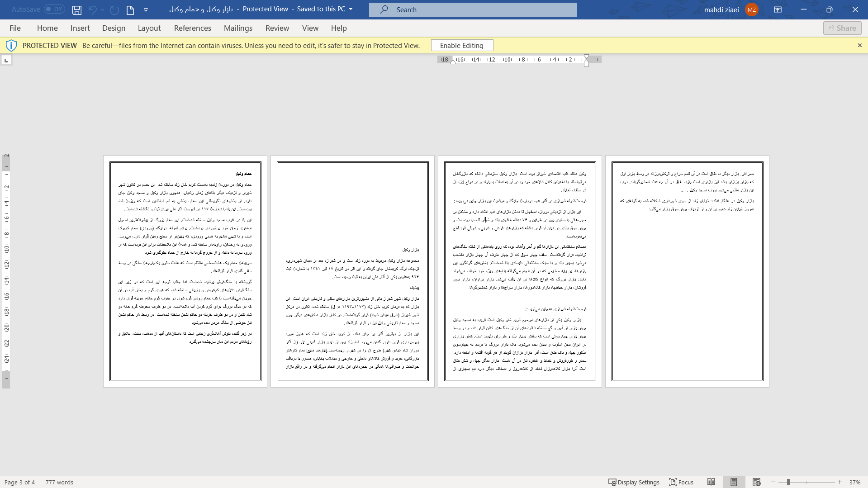Toggle the AutoSave switch
The image size is (868, 488).
click(54, 9)
